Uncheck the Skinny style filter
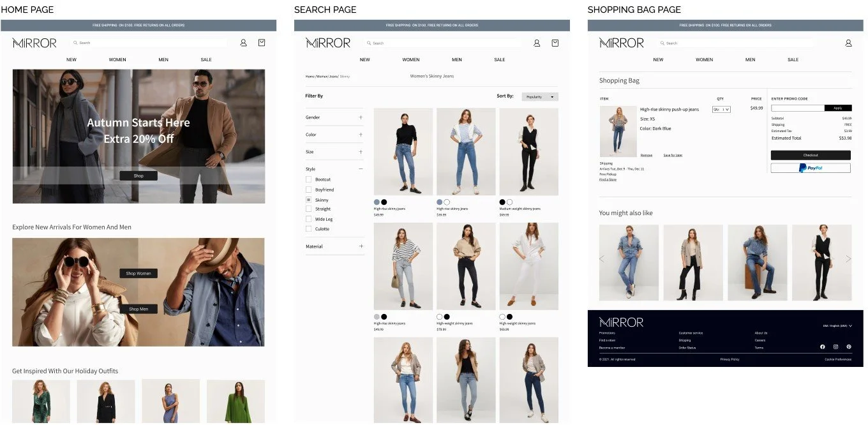 (309, 200)
